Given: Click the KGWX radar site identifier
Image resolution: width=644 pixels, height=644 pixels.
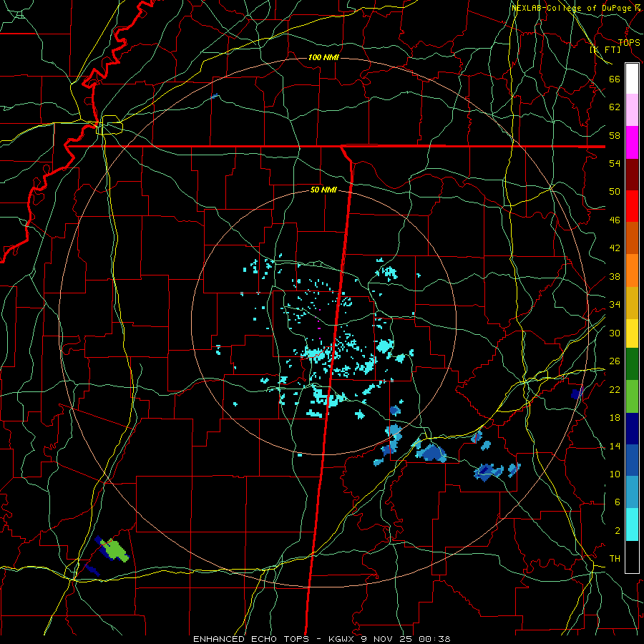Looking at the screenshot, I should (343, 639).
